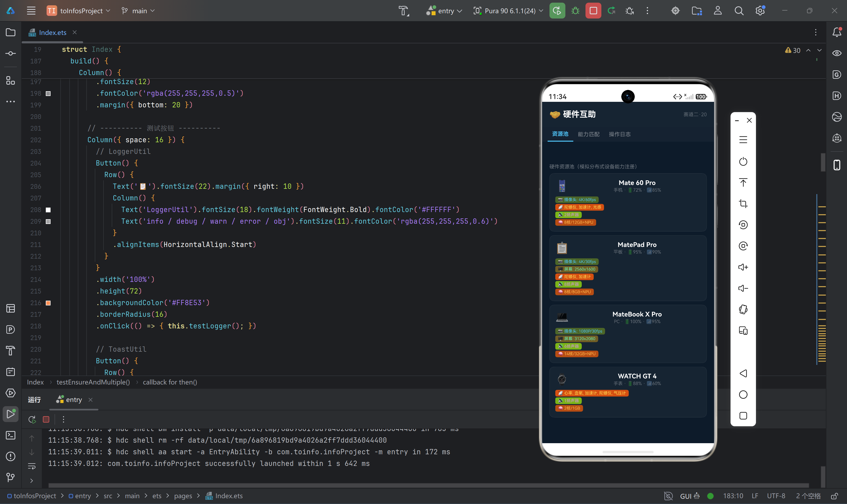
Task: Toggle the Run tool window
Action: tap(11, 414)
